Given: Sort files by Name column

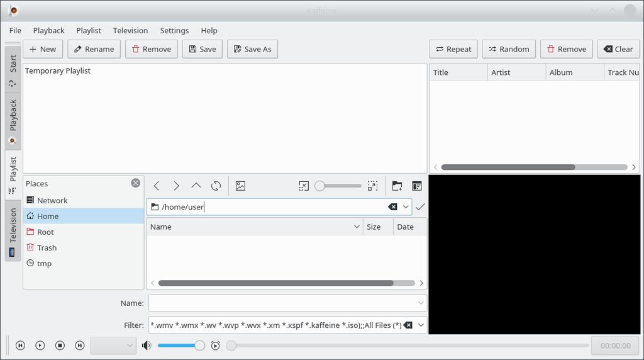Looking at the screenshot, I should pos(255,227).
